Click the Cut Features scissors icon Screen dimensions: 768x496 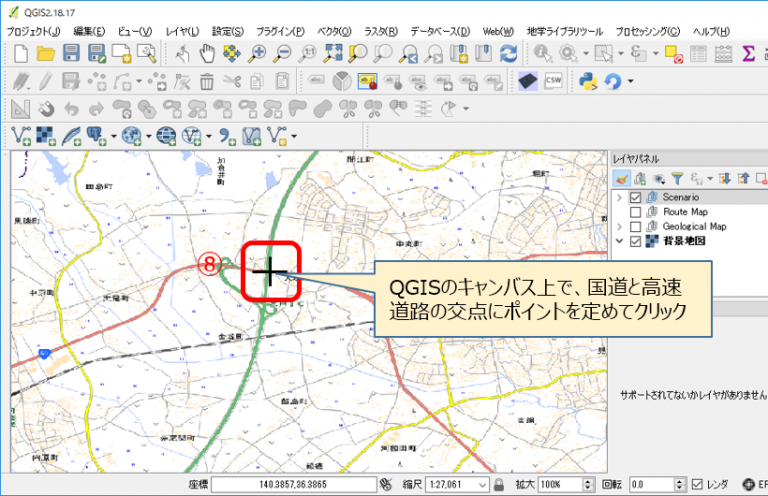[232, 81]
